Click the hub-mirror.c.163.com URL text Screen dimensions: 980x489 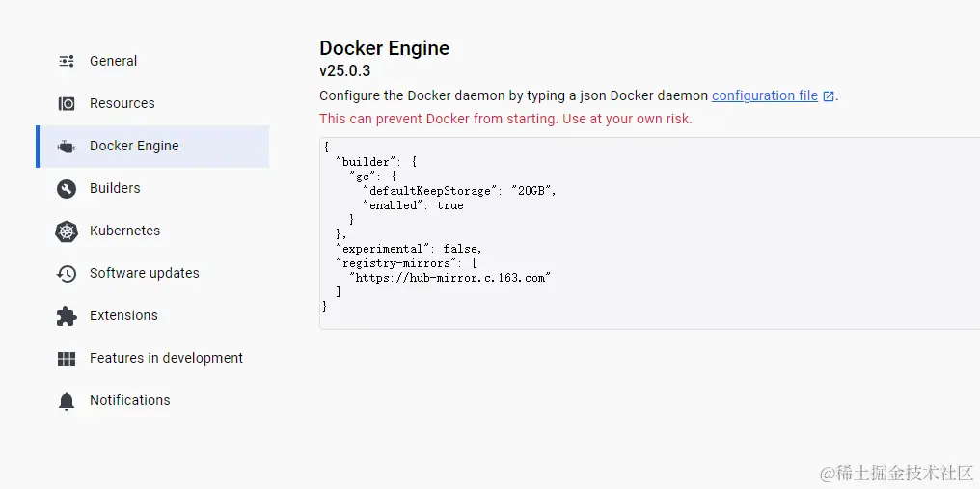[450, 277]
